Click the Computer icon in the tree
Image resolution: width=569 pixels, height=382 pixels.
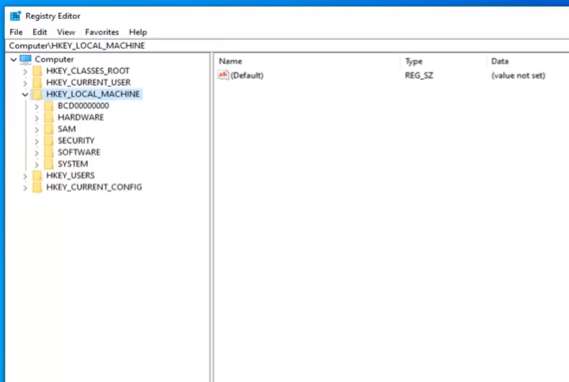(26, 59)
